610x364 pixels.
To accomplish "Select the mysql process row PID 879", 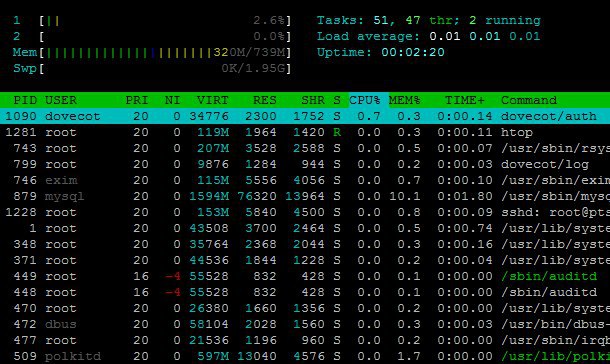I will [x=305, y=196].
